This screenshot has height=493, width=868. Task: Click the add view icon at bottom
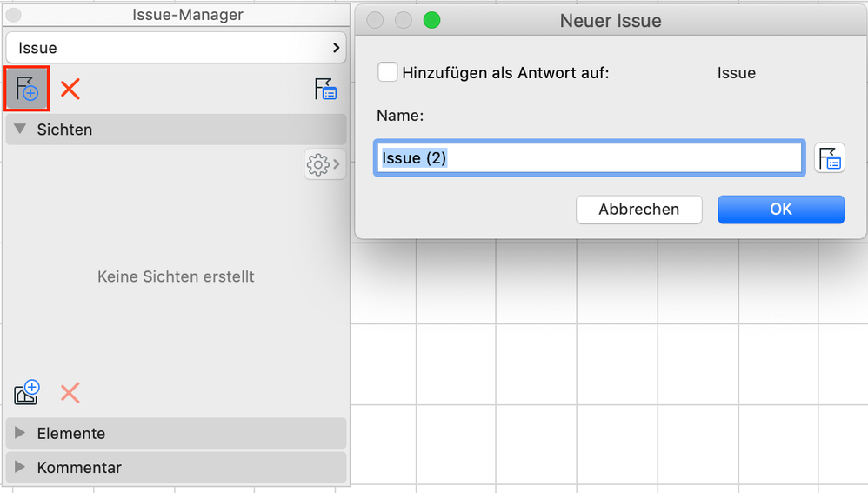tap(27, 392)
